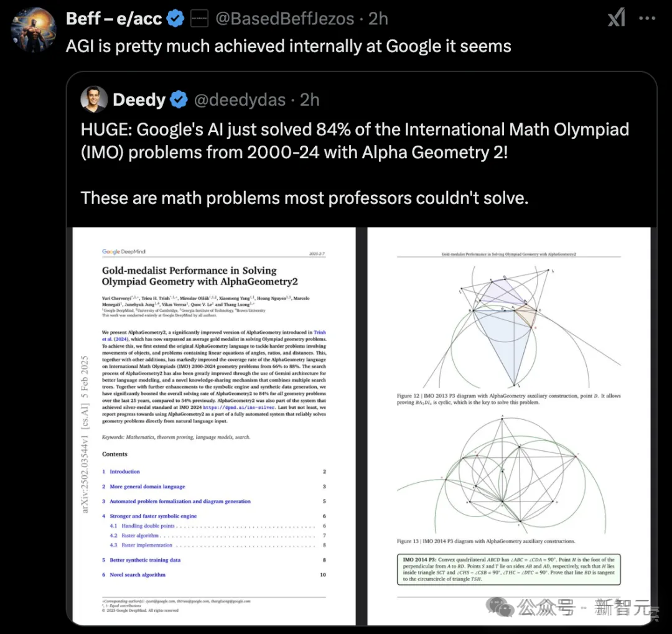This screenshot has width=672, height=634.
Task: Click the 2h timestamp on Beff's tweet
Action: [x=378, y=19]
